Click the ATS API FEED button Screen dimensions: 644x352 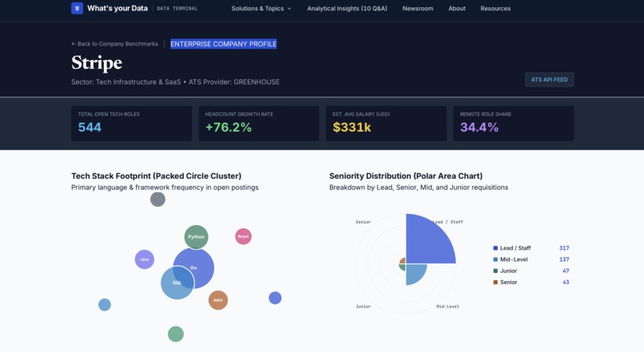tap(549, 80)
